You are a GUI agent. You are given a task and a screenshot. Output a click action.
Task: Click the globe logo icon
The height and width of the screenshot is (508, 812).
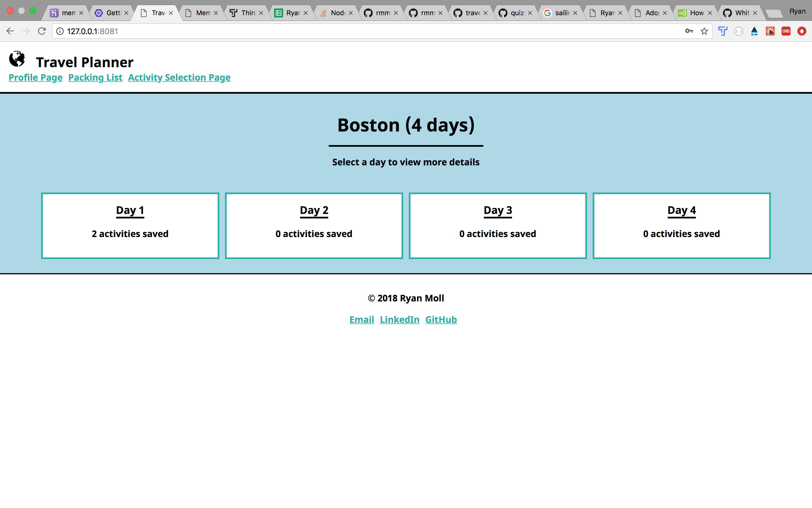click(x=17, y=59)
